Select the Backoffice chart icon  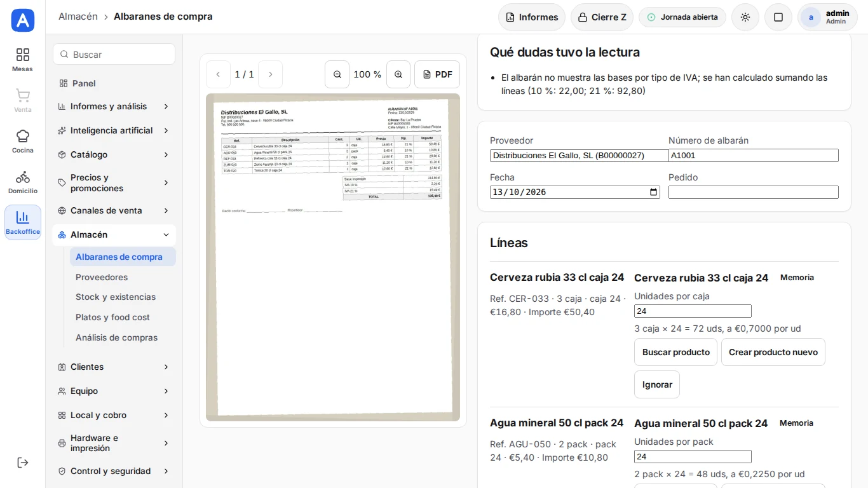(23, 222)
